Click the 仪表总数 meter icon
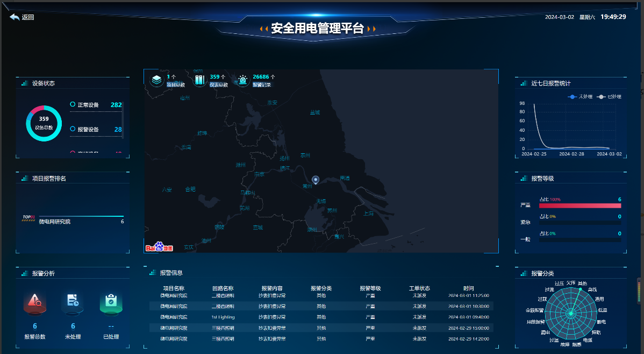This screenshot has width=644, height=354. coord(200,80)
